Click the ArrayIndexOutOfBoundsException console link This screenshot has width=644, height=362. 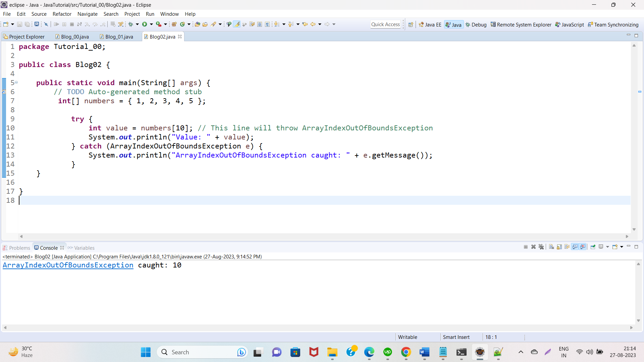68,265
